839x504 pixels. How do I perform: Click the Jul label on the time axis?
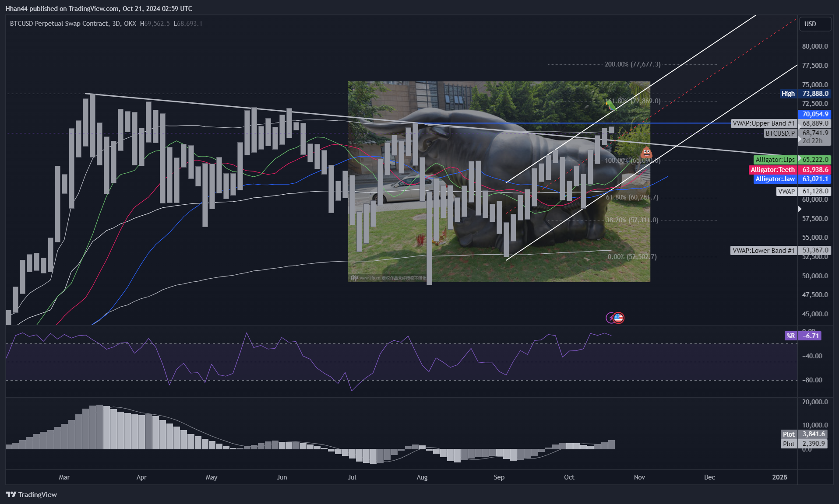352,477
